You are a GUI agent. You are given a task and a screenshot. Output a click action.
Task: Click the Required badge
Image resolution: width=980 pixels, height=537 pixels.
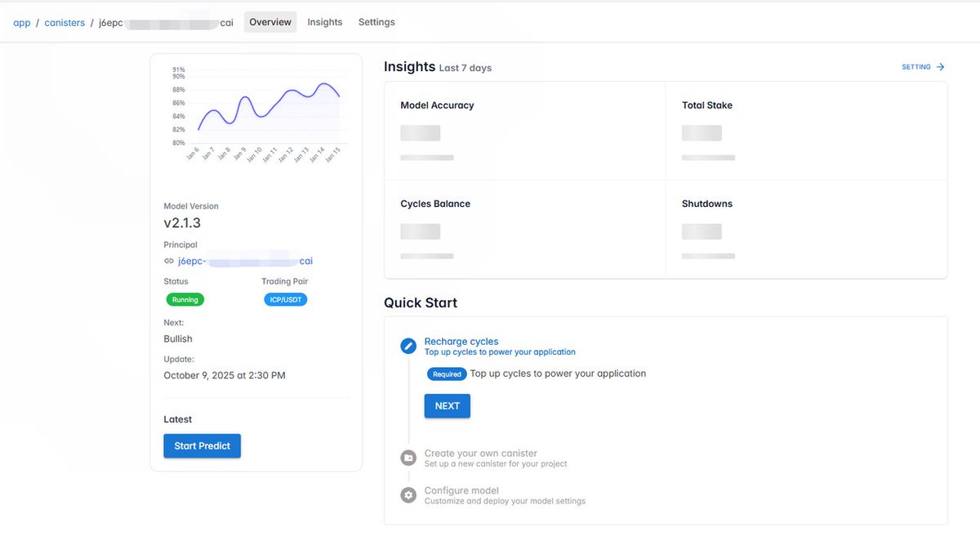447,374
